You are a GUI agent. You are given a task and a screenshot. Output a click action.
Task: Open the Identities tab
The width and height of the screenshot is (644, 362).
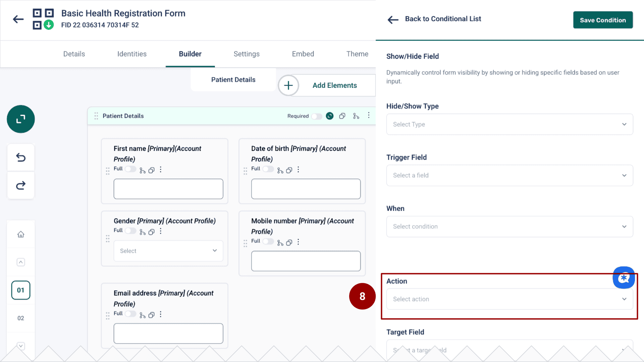[x=132, y=54]
